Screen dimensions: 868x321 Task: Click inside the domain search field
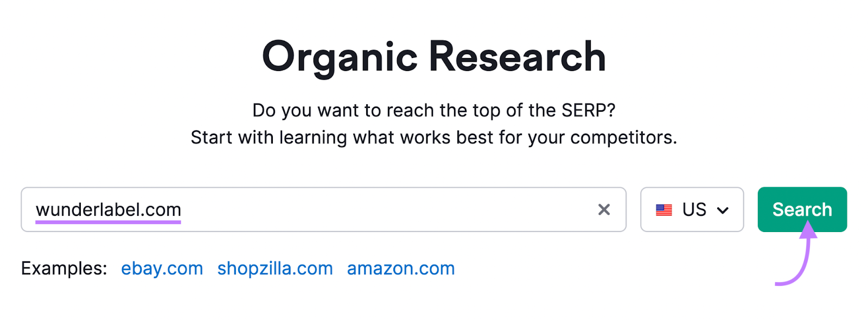tap(325, 209)
